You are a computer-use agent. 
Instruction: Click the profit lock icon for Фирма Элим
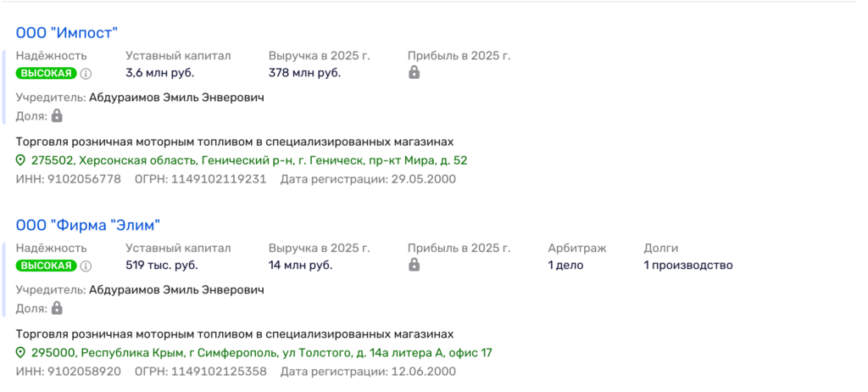point(414,265)
